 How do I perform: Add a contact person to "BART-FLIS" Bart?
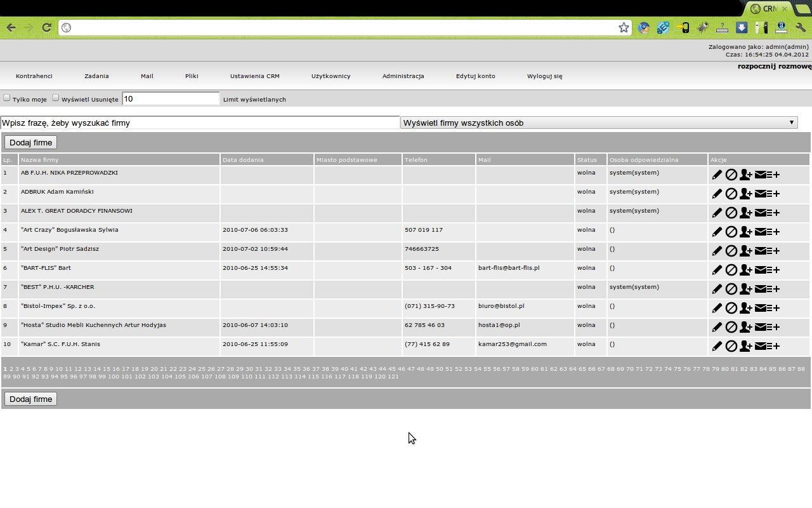pyautogui.click(x=746, y=270)
